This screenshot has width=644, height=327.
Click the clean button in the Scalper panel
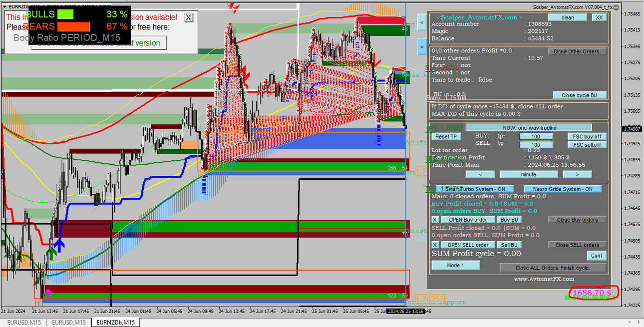coord(568,17)
